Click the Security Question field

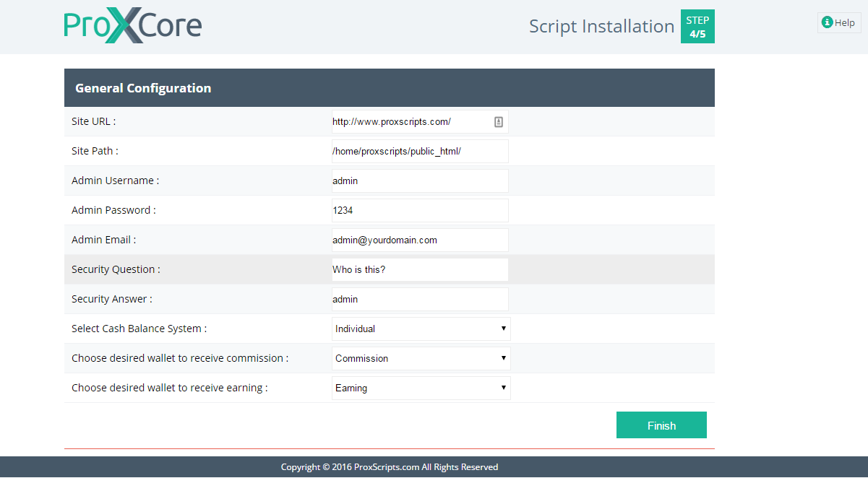click(420, 270)
